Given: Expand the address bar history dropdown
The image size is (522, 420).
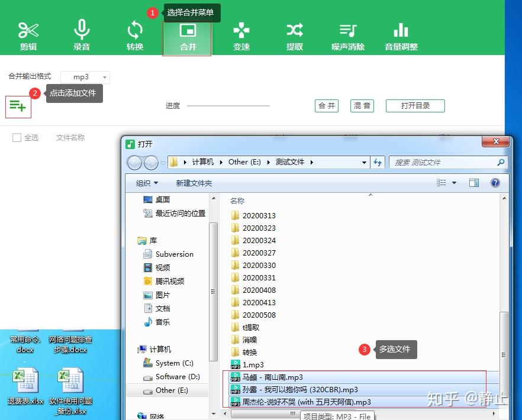Looking at the screenshot, I should 364,163.
